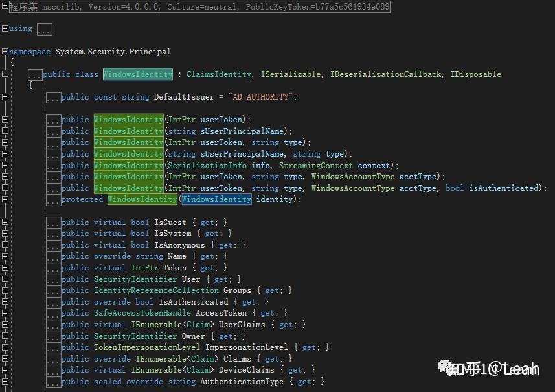This screenshot has height=392, width=555.
Task: Click the IDeserializationCallback interface name
Action: click(386, 74)
